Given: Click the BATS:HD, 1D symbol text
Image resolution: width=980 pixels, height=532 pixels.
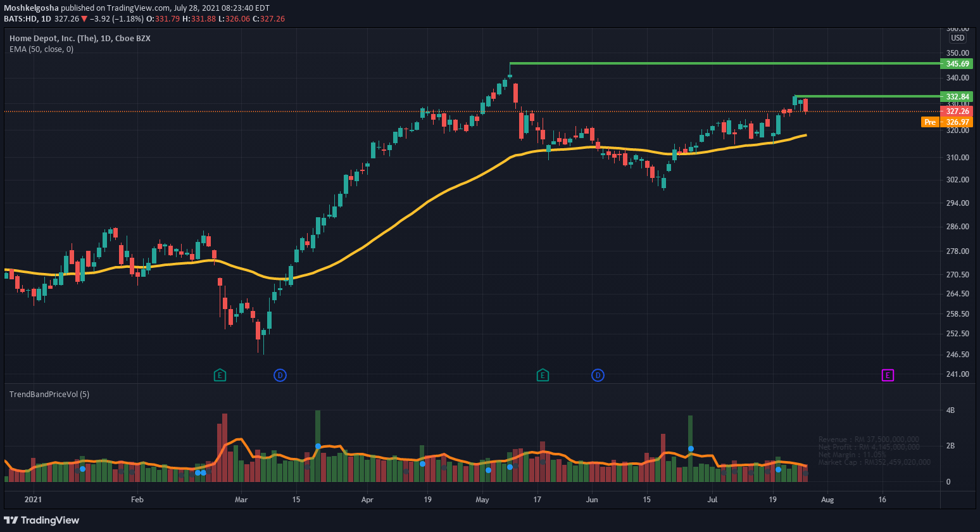Looking at the screenshot, I should click(x=27, y=19).
